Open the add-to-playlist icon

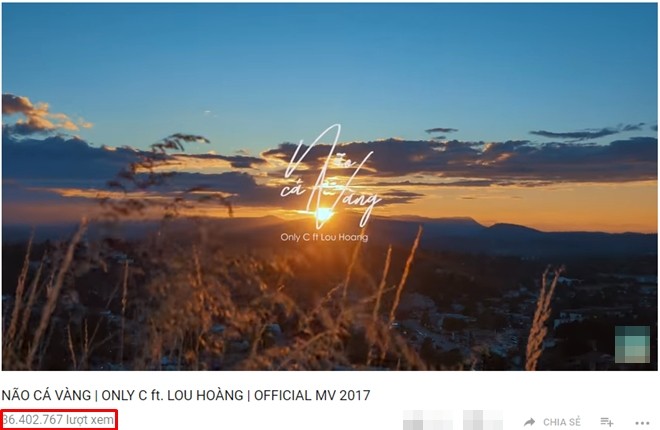(x=607, y=422)
